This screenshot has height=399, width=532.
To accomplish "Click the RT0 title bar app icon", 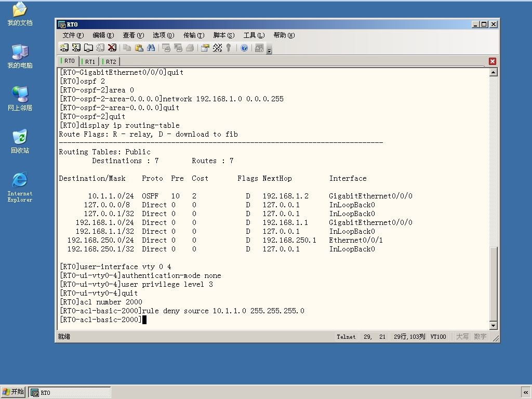I will pyautogui.click(x=62, y=24).
